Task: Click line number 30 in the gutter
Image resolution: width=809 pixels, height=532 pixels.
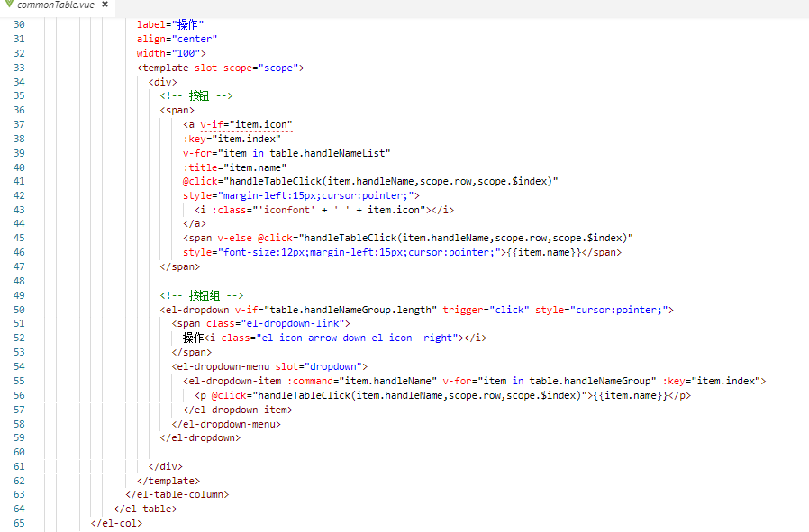Action: pos(19,24)
